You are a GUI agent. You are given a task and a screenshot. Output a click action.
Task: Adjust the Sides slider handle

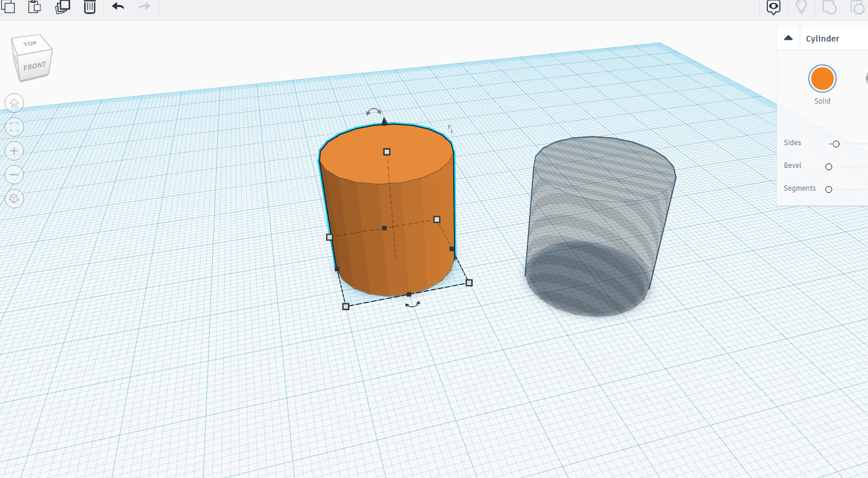836,144
